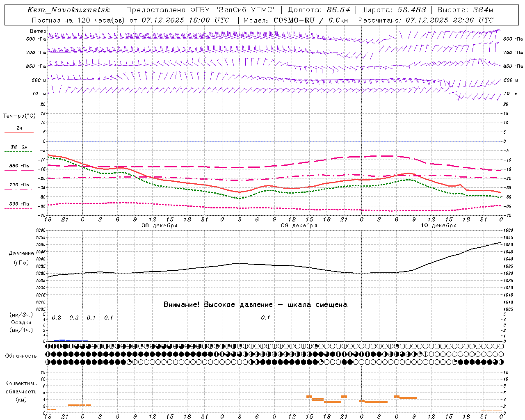Click the lone '0.1' precipitation value on 09 декабря
Viewport: 525px width, 420px height.
(x=265, y=318)
